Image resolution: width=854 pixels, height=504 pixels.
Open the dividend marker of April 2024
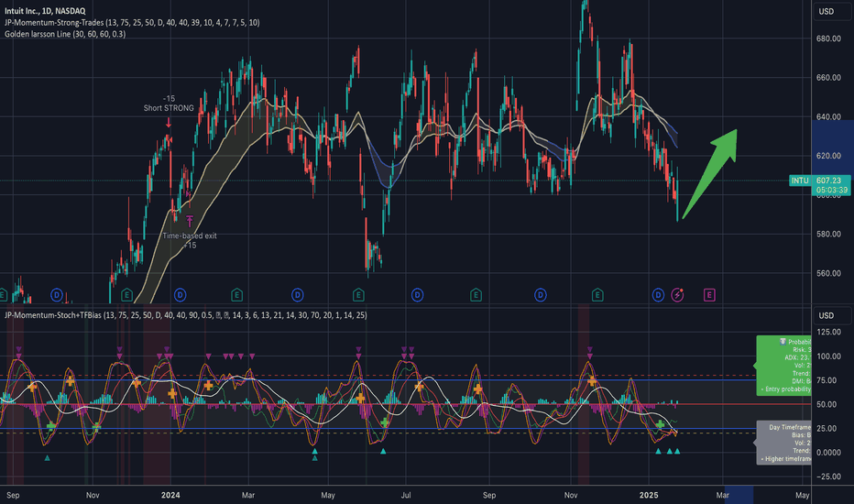click(x=298, y=295)
